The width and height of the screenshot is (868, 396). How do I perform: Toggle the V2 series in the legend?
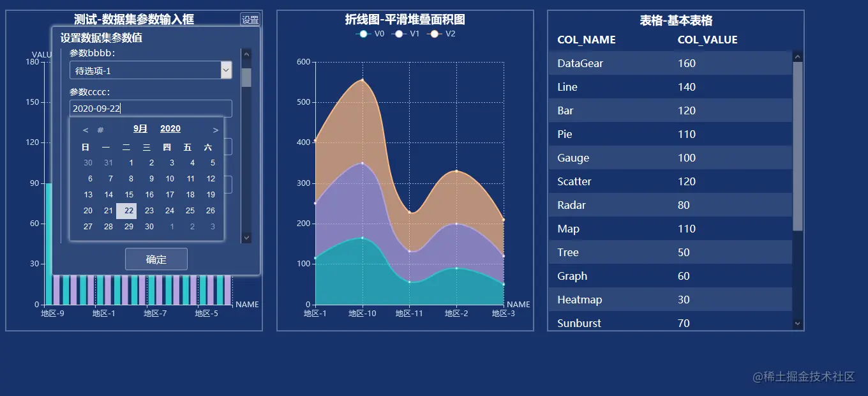click(442, 34)
